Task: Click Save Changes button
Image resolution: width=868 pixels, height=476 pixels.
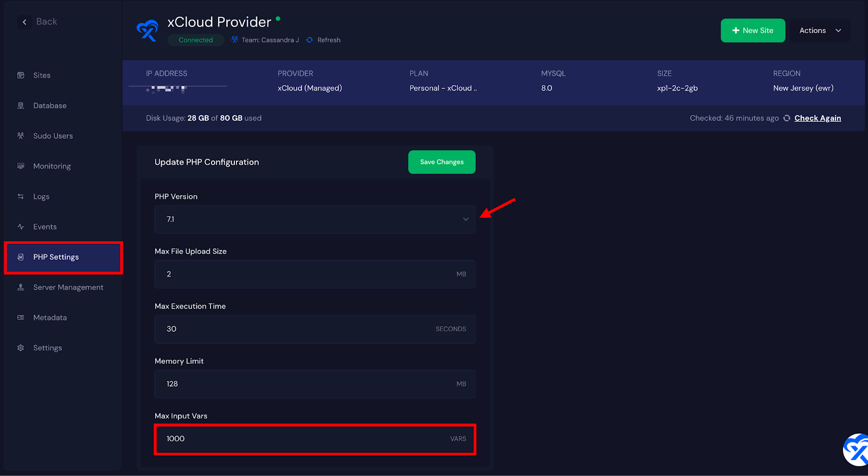Action: point(442,162)
